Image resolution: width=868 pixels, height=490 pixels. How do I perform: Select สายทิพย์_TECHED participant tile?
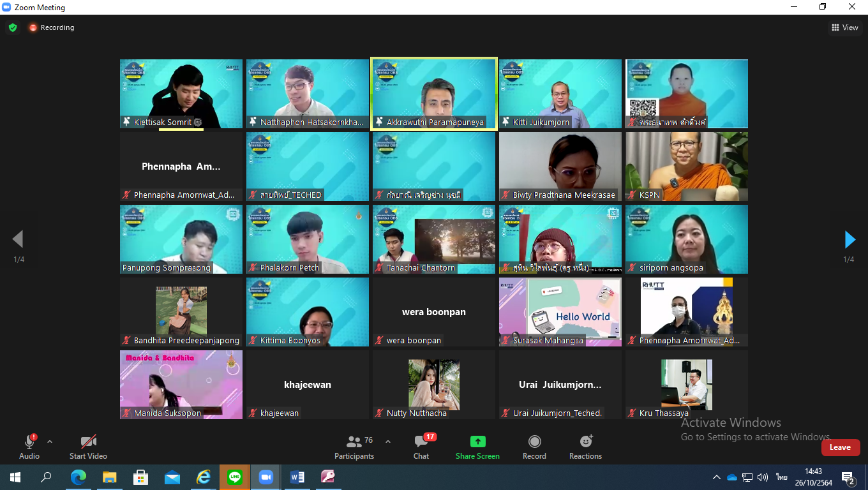[x=308, y=167]
